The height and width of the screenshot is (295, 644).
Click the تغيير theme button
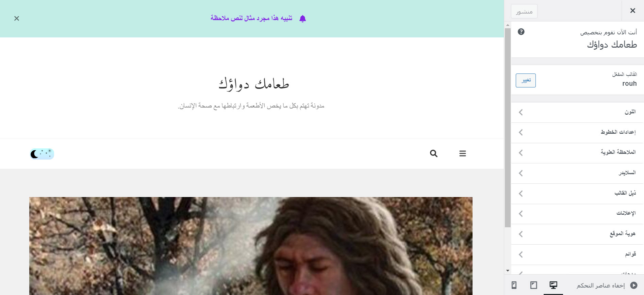(526, 80)
